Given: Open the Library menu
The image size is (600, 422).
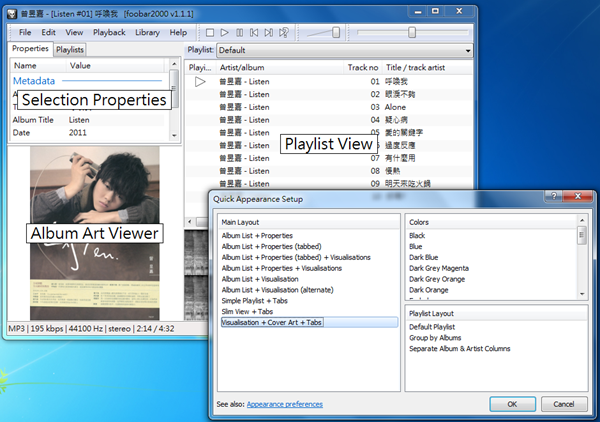Looking at the screenshot, I should pos(147,33).
